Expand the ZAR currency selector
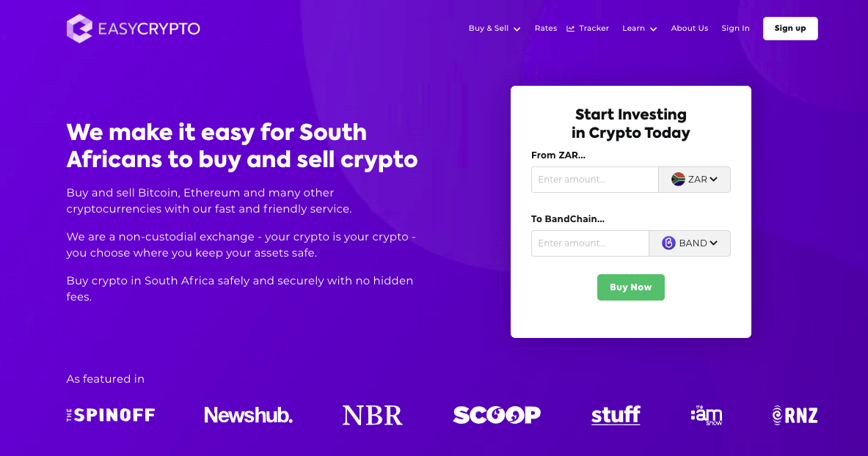Viewport: 868px width, 456px height. [694, 179]
